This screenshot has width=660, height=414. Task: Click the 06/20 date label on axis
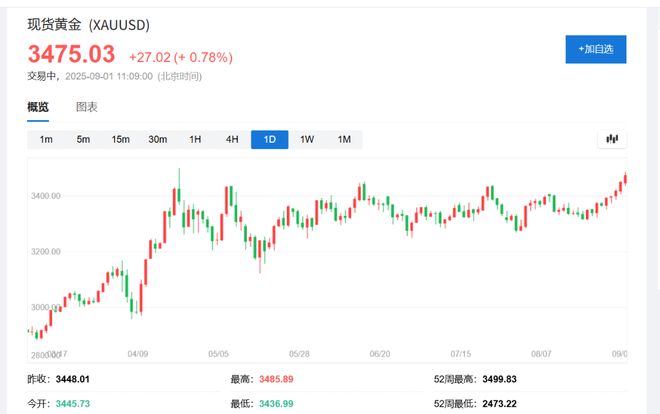[x=379, y=354]
